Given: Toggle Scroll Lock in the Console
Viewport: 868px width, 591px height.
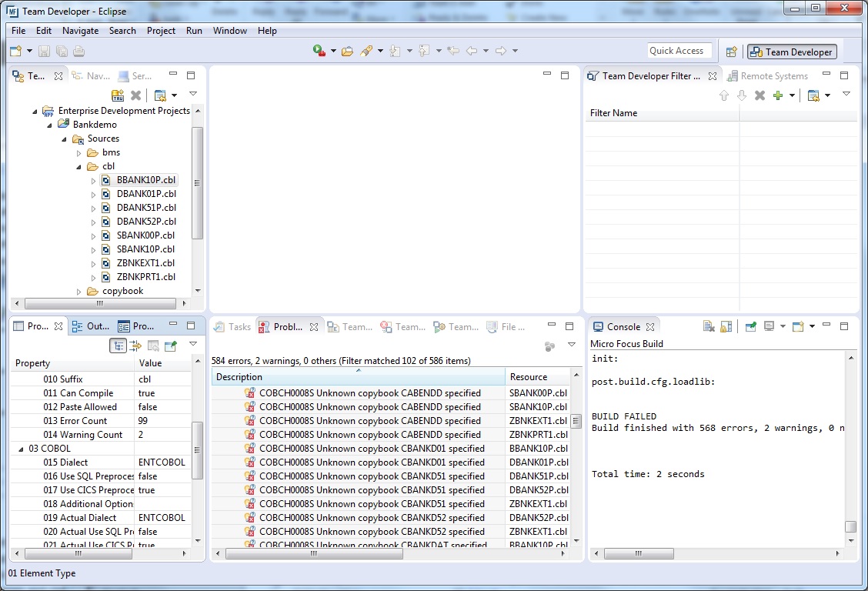Looking at the screenshot, I should (x=726, y=326).
